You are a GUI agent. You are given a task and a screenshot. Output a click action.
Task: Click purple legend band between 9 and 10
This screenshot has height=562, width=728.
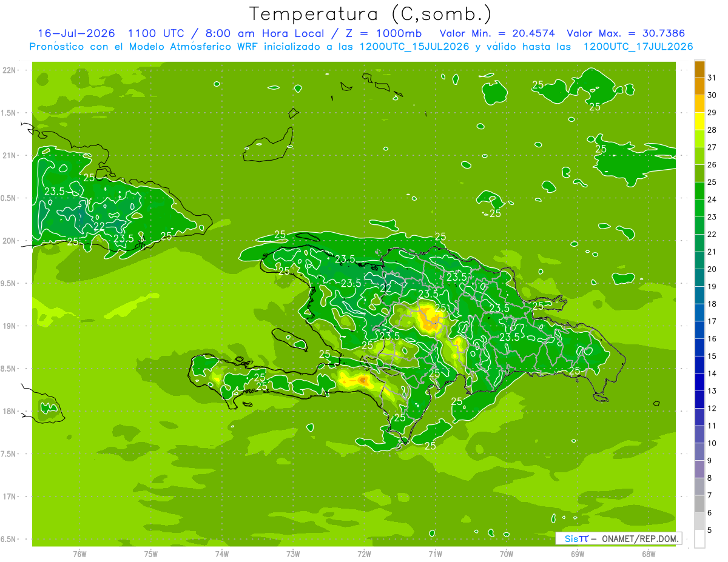[699, 452]
